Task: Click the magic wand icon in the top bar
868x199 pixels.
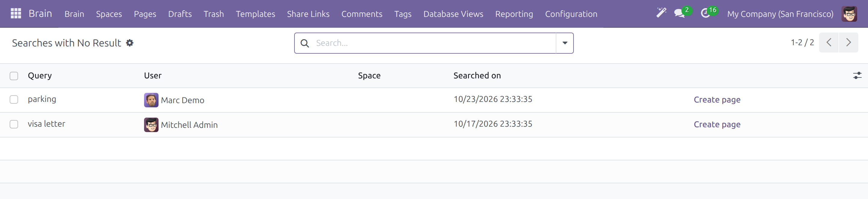Action: [661, 14]
